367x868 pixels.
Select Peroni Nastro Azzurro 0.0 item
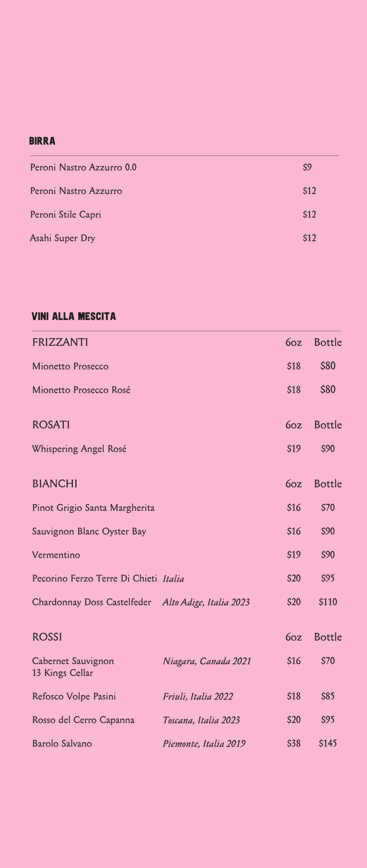pos(83,167)
